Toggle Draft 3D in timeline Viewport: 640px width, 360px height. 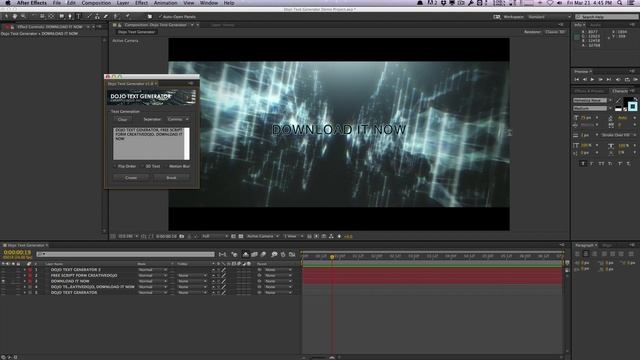(235, 254)
